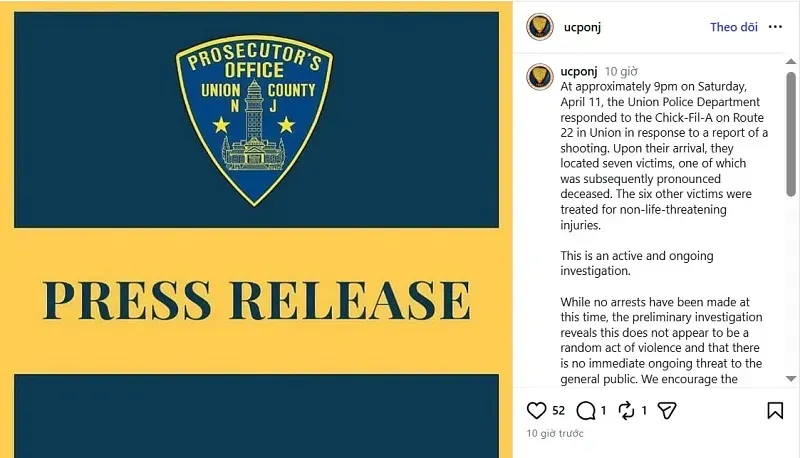Like the post with the heart icon

point(537,410)
